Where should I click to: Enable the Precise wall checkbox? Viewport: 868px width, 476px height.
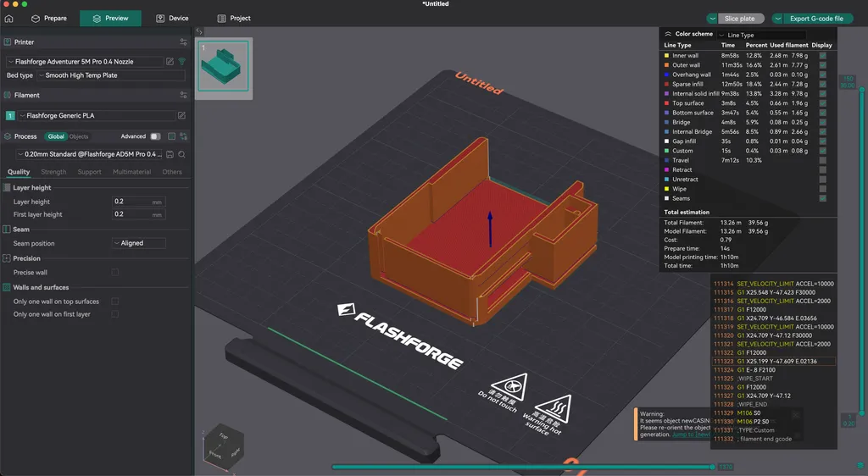[115, 272]
